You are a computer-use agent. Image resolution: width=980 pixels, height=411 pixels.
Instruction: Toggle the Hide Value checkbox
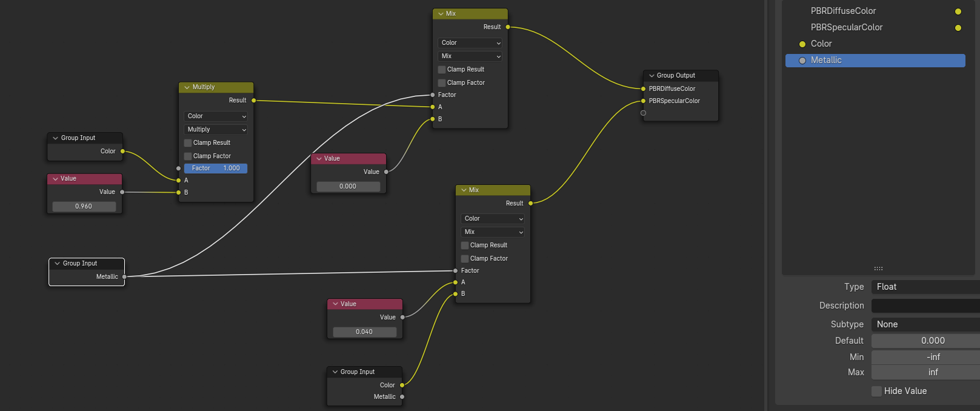click(876, 391)
